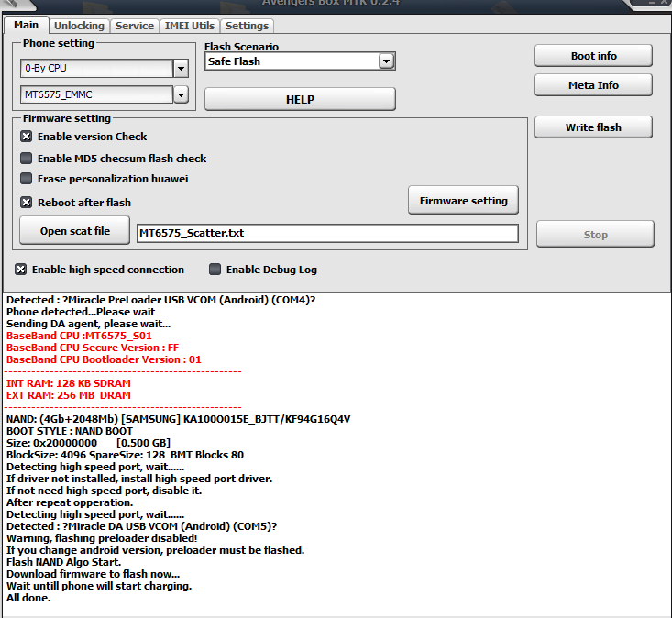Click 'Warning, flashing preloader disabled!' line
This screenshot has height=618, width=672.
pyautogui.click(x=102, y=538)
